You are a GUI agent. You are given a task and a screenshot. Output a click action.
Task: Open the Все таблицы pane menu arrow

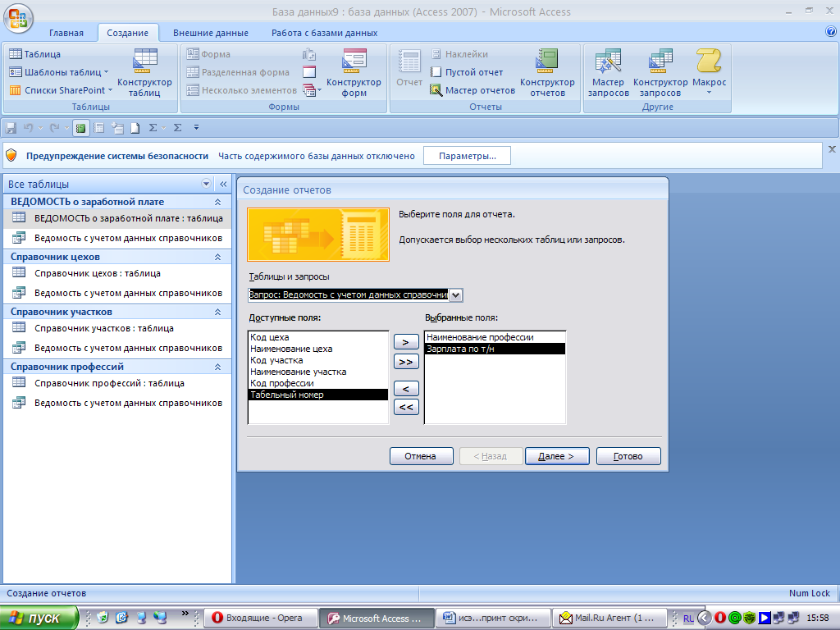point(206,184)
